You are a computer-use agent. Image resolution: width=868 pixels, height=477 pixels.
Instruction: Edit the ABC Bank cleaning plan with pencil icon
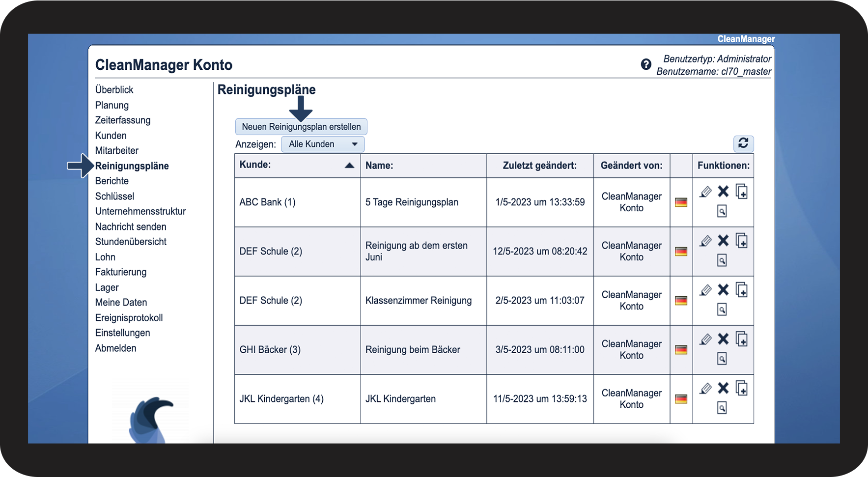[x=705, y=192]
